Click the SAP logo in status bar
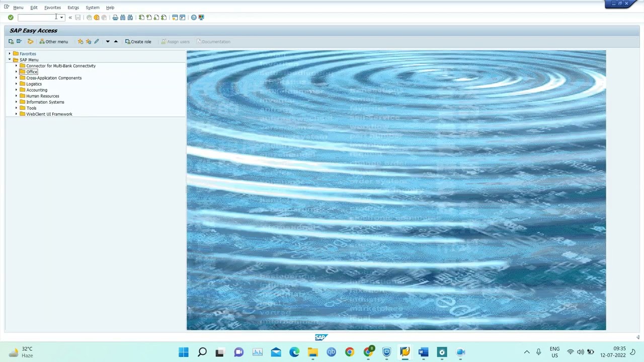Viewport: 644px width, 362px height. coord(321,337)
